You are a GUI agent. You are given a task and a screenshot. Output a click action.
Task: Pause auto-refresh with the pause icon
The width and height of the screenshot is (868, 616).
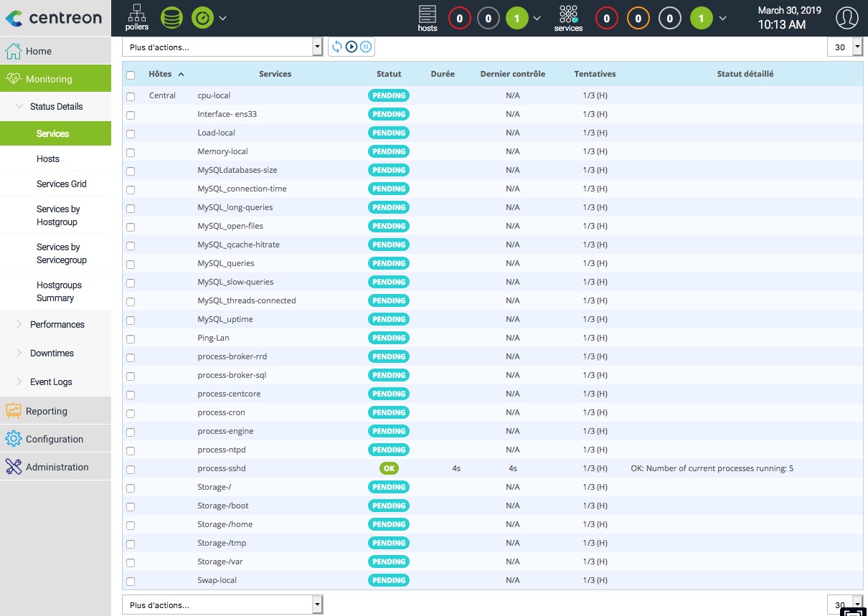click(x=366, y=47)
